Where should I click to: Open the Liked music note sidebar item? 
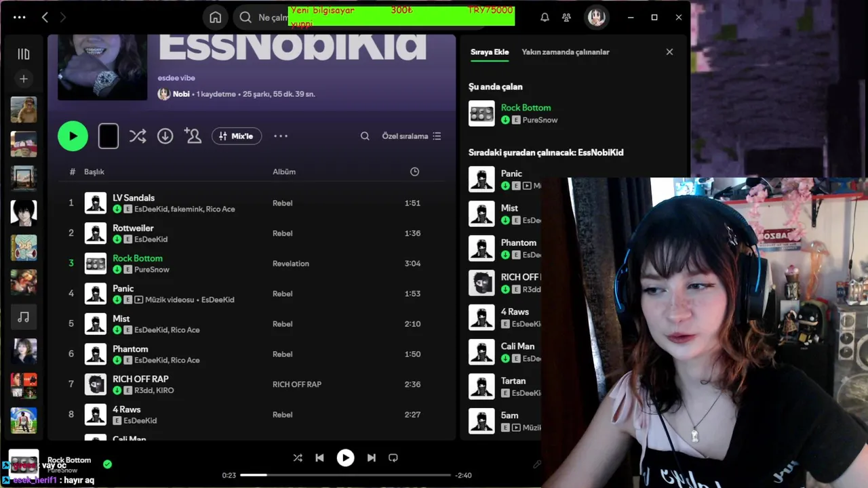[x=24, y=317]
